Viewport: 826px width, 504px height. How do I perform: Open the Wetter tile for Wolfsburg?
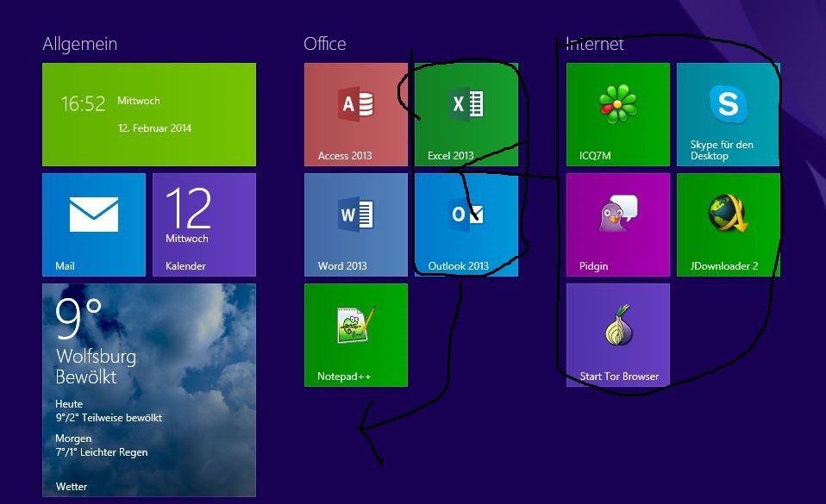149,390
